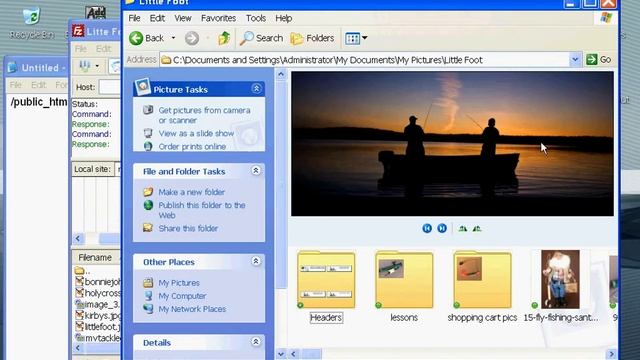Click the Untitled window title bar
This screenshot has height=360, width=640.
click(38, 68)
